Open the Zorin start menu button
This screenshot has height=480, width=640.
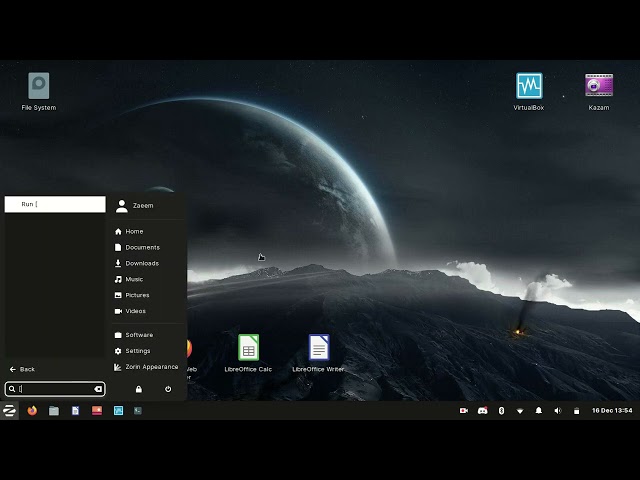point(9,411)
